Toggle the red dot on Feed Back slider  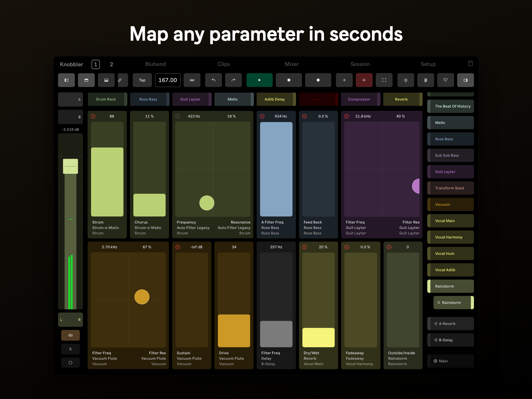[305, 116]
